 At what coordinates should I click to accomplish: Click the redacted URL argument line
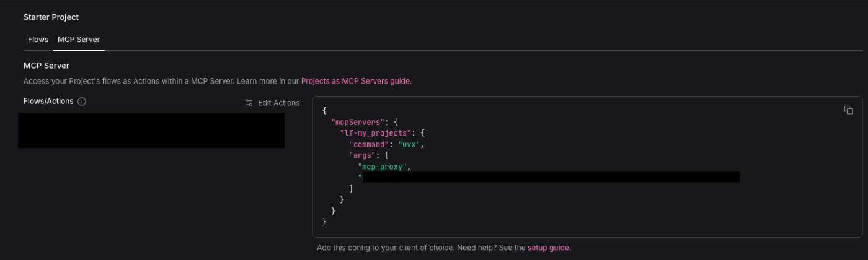pyautogui.click(x=551, y=178)
